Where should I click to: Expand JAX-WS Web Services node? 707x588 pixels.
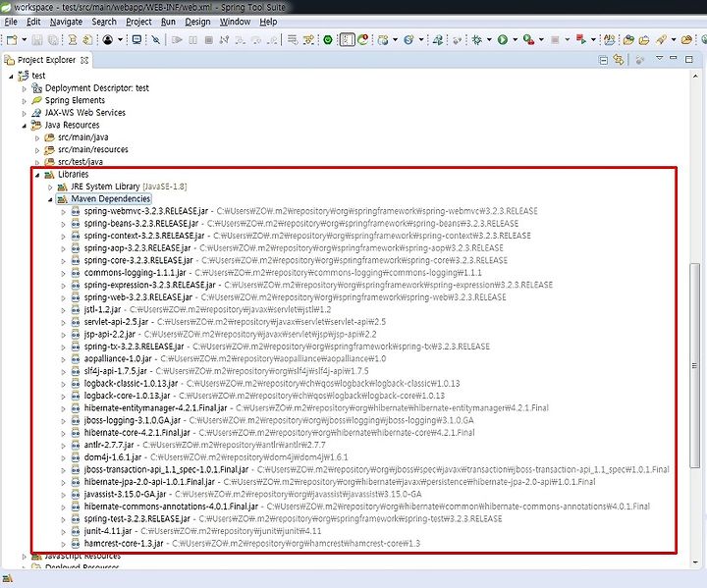tap(25, 113)
